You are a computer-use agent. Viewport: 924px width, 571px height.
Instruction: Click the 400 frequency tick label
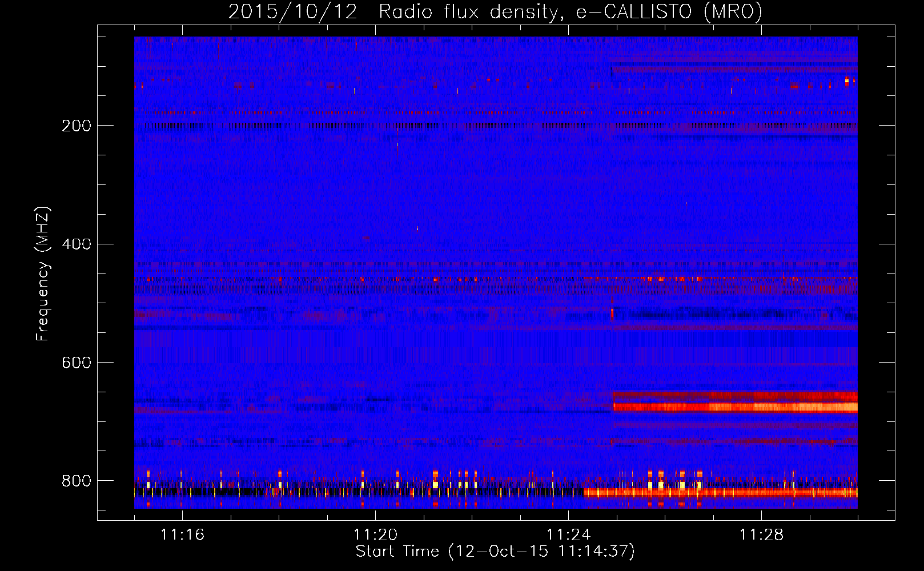(77, 244)
